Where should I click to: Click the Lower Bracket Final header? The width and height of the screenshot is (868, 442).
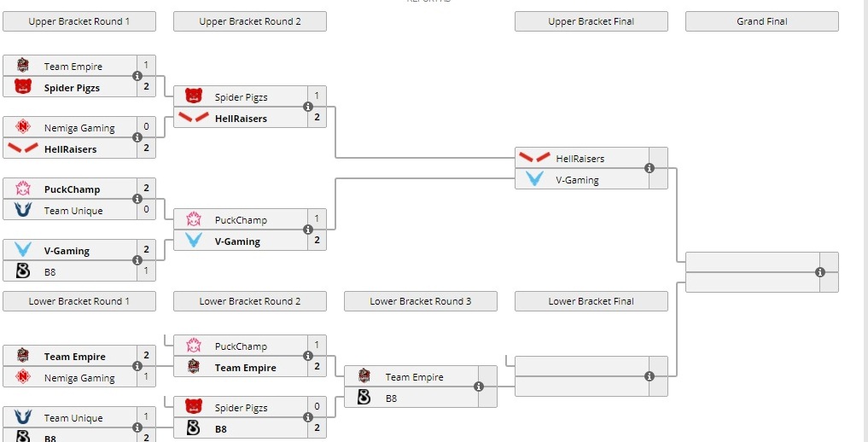point(591,301)
